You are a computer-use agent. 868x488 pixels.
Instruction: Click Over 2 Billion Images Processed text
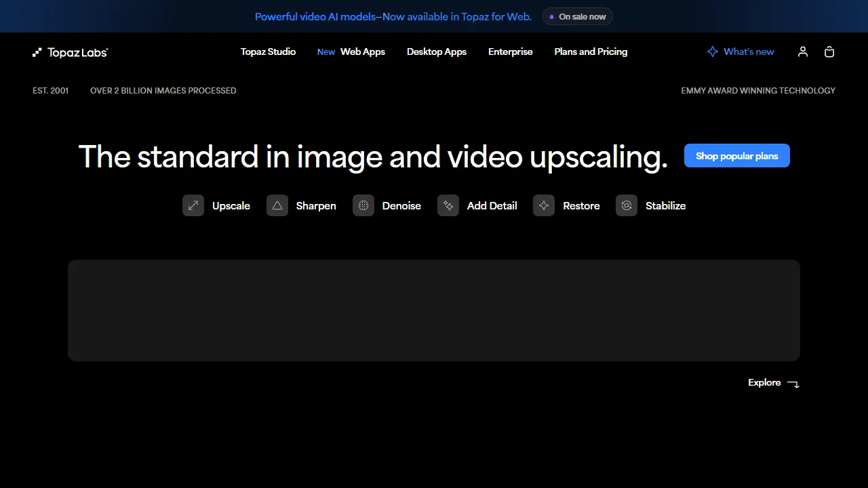click(163, 90)
